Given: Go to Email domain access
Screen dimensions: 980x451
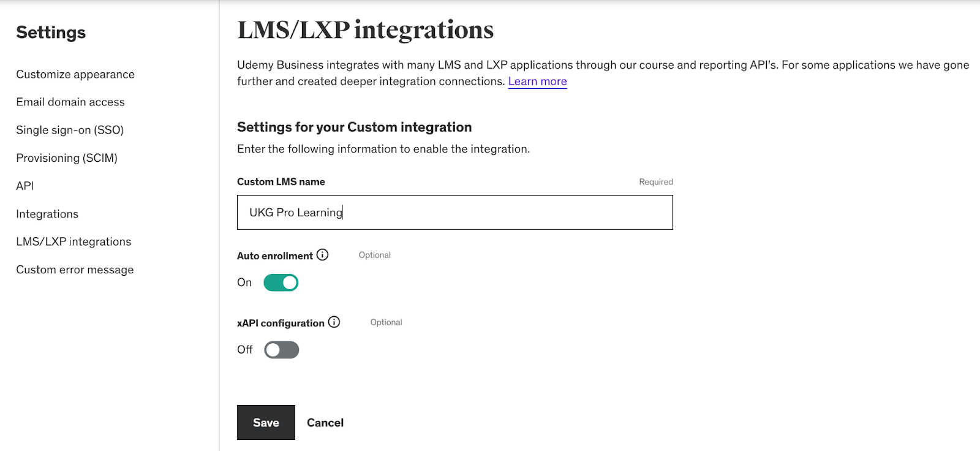Looking at the screenshot, I should (x=70, y=102).
